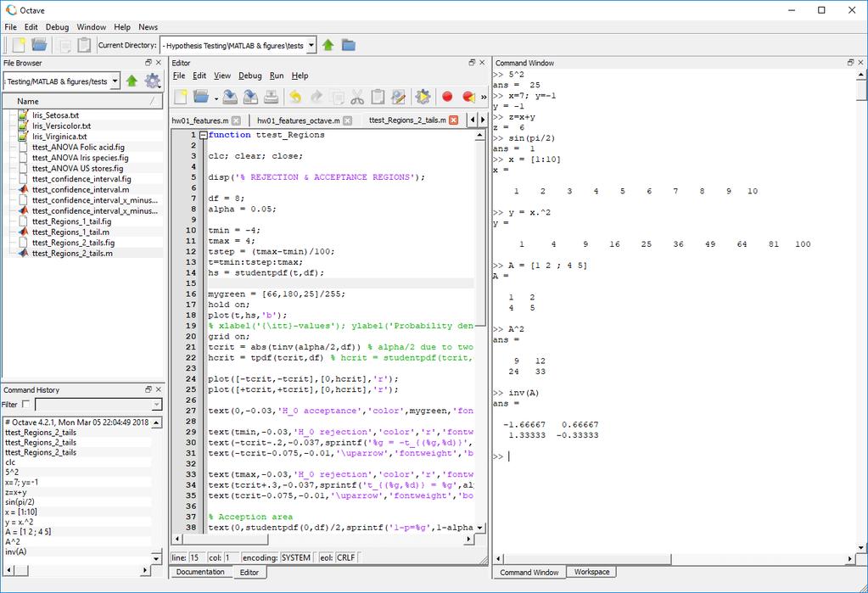This screenshot has height=593, width=868.
Task: Open File Browser gear settings menu
Action: pyautogui.click(x=153, y=81)
